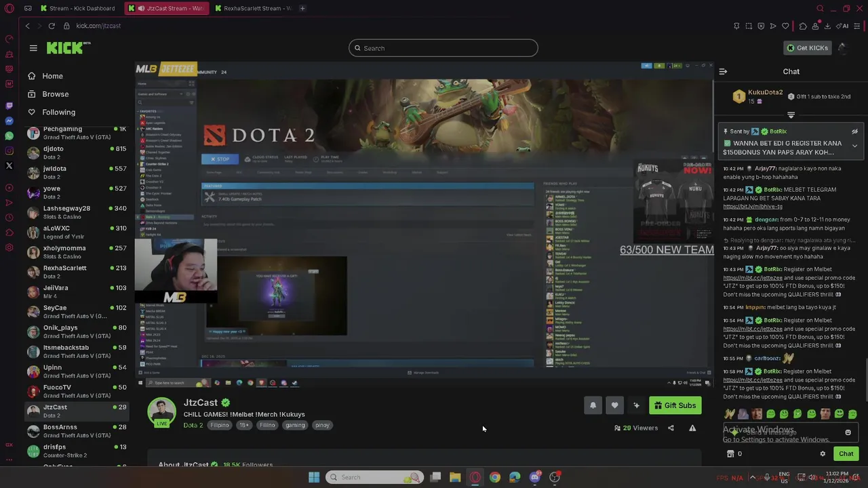Open Messenger in Opera sidebar
This screenshot has width=868, height=488.
pos(9,121)
